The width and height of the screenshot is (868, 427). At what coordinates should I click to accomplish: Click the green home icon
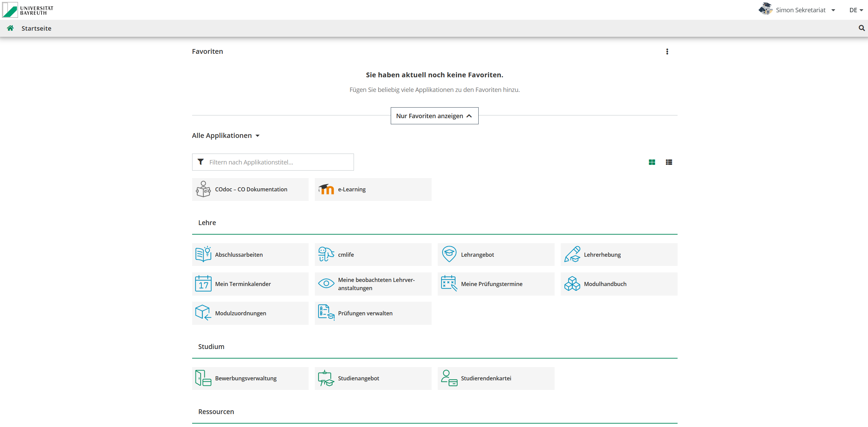pos(10,28)
